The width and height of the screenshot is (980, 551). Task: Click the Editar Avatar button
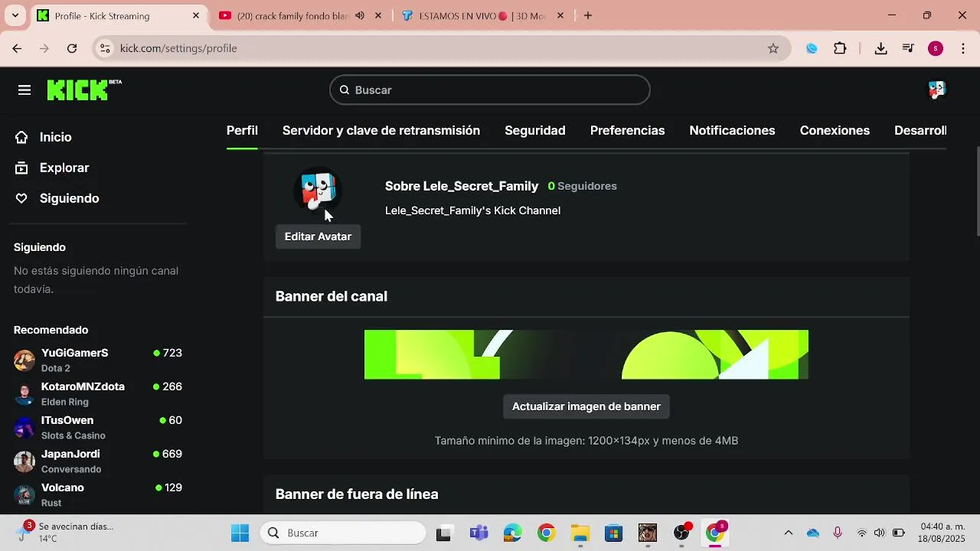click(x=318, y=236)
